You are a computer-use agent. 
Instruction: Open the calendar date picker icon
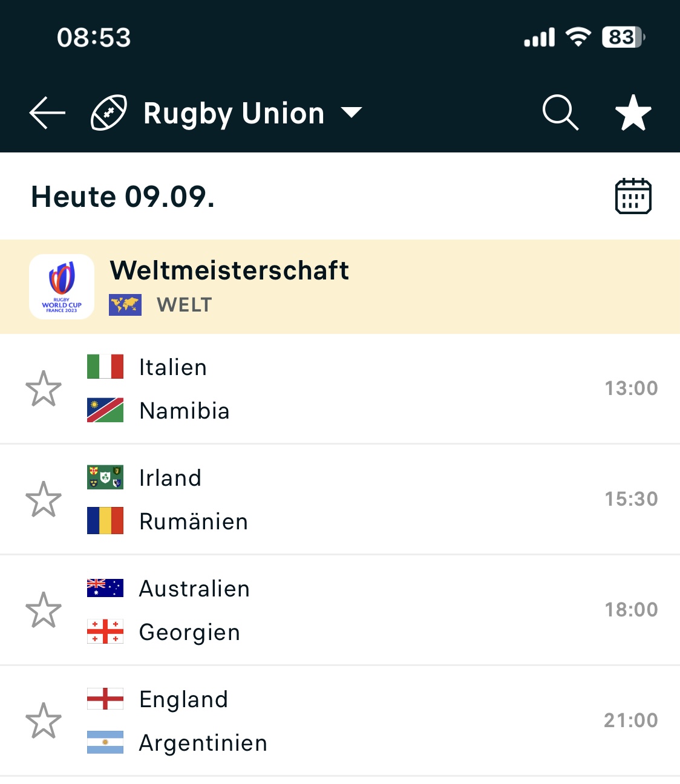tap(633, 196)
